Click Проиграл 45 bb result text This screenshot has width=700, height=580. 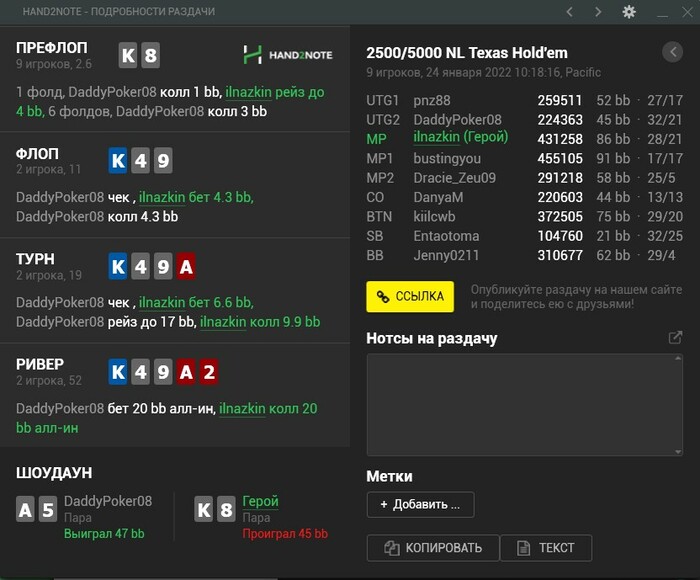285,534
